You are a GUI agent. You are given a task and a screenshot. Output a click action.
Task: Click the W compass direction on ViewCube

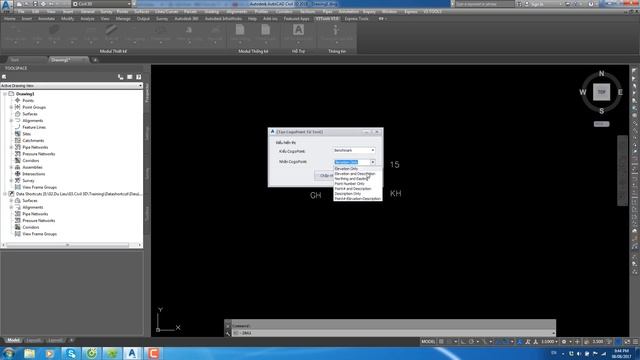[583, 92]
